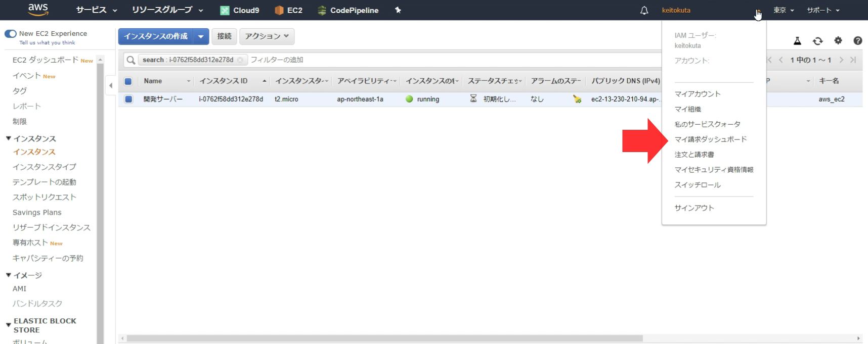Open the サポート dropdown

pyautogui.click(x=823, y=10)
